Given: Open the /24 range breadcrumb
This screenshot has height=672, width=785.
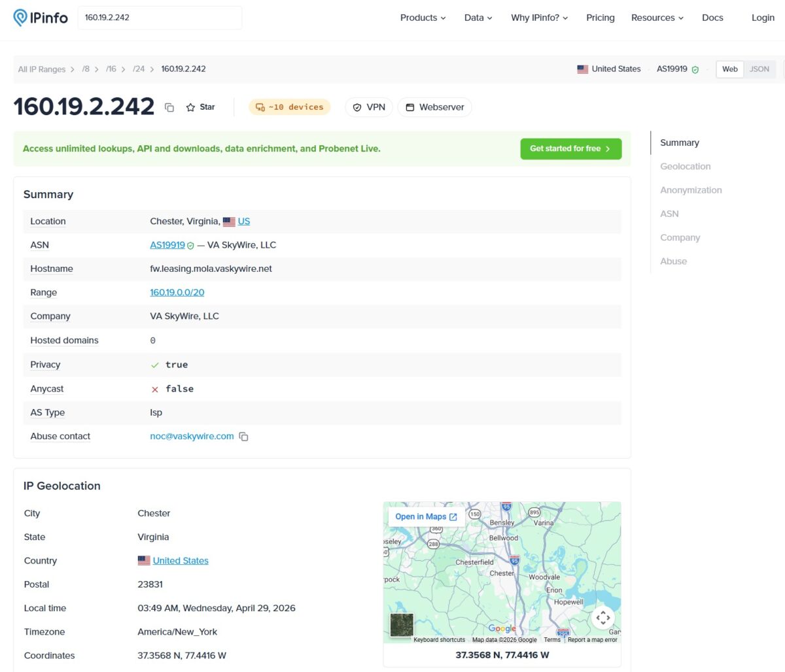Looking at the screenshot, I should (139, 69).
